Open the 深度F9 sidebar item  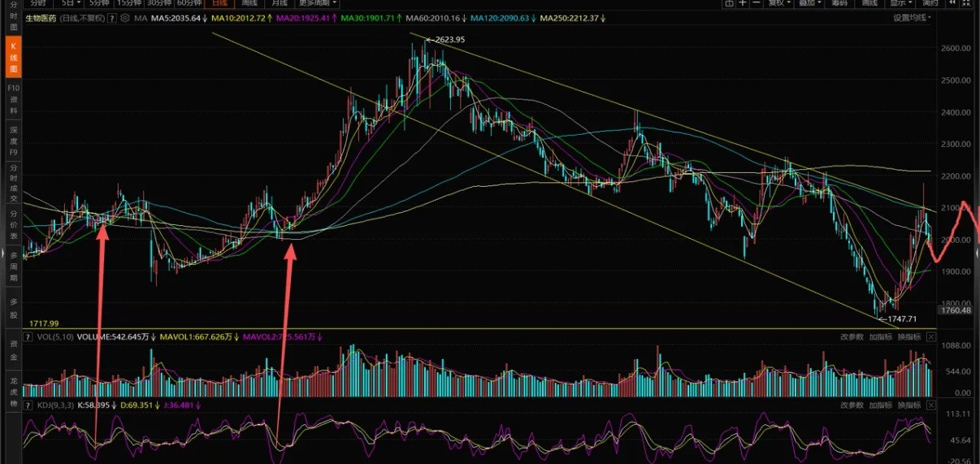point(13,140)
